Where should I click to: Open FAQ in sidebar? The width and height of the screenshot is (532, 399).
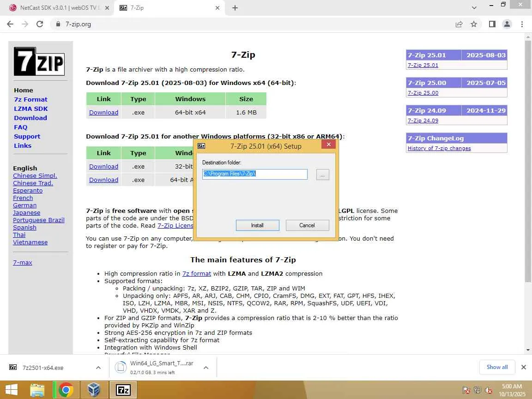(20, 127)
